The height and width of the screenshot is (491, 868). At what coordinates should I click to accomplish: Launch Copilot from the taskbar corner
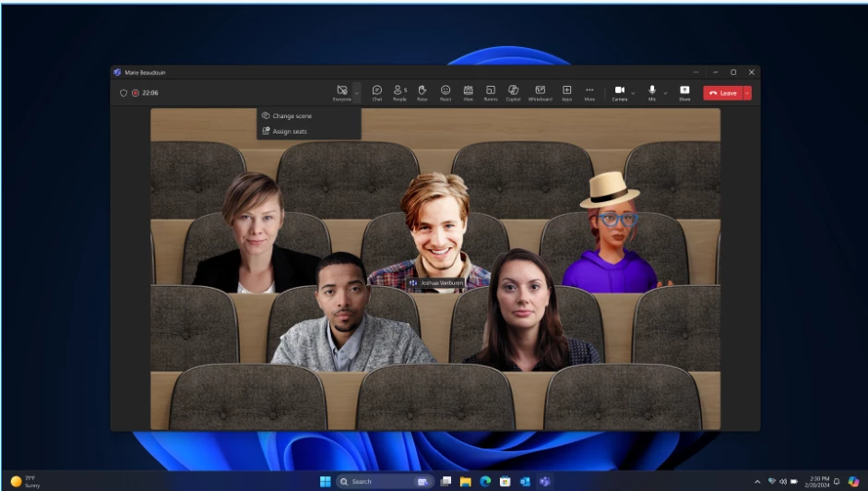click(854, 481)
